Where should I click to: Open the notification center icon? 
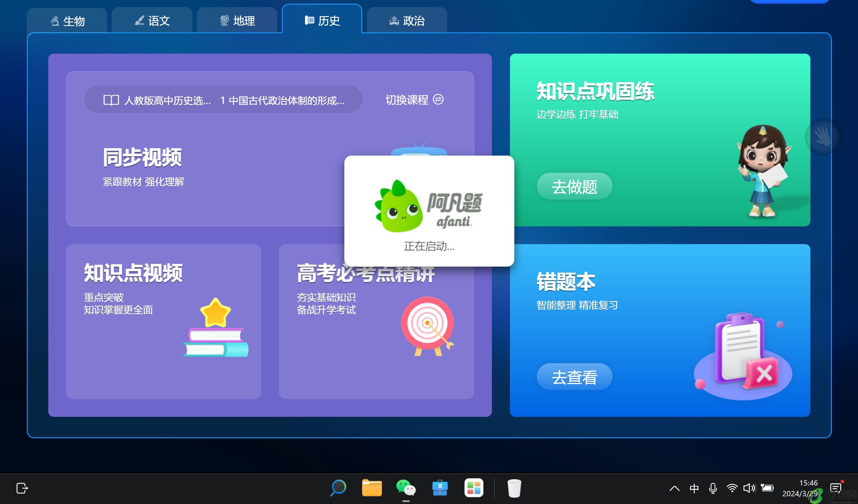pyautogui.click(x=836, y=488)
